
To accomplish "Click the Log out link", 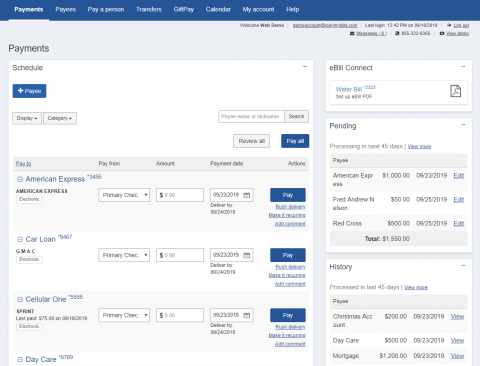I will pos(461,25).
